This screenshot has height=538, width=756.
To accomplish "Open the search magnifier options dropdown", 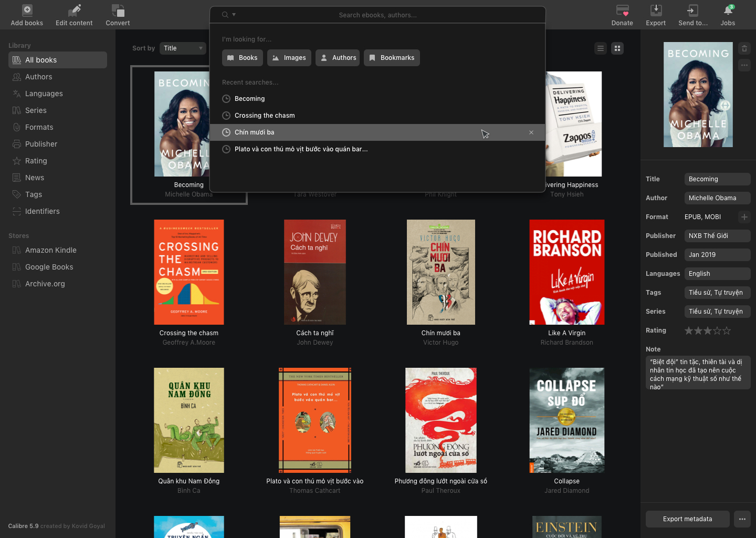I will (x=228, y=15).
